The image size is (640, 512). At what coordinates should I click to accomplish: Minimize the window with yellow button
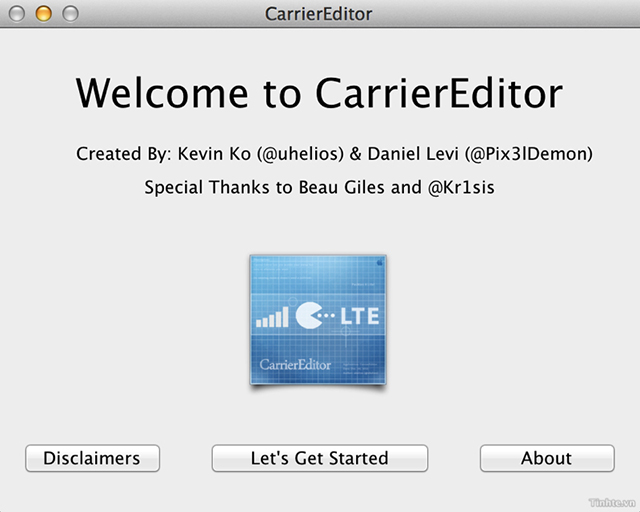44,13
